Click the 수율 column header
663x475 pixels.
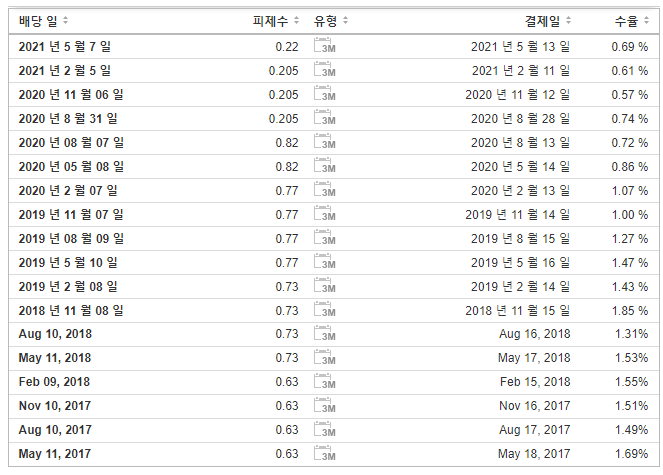pos(626,20)
